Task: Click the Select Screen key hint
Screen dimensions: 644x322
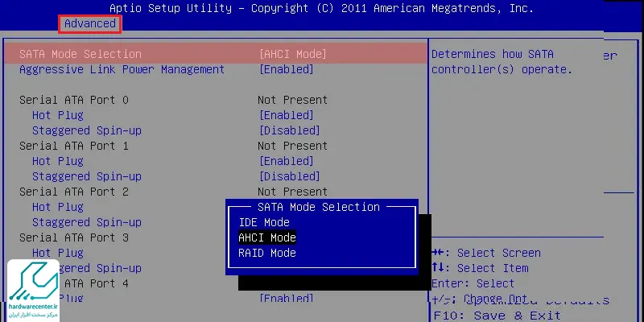Action: point(486,253)
